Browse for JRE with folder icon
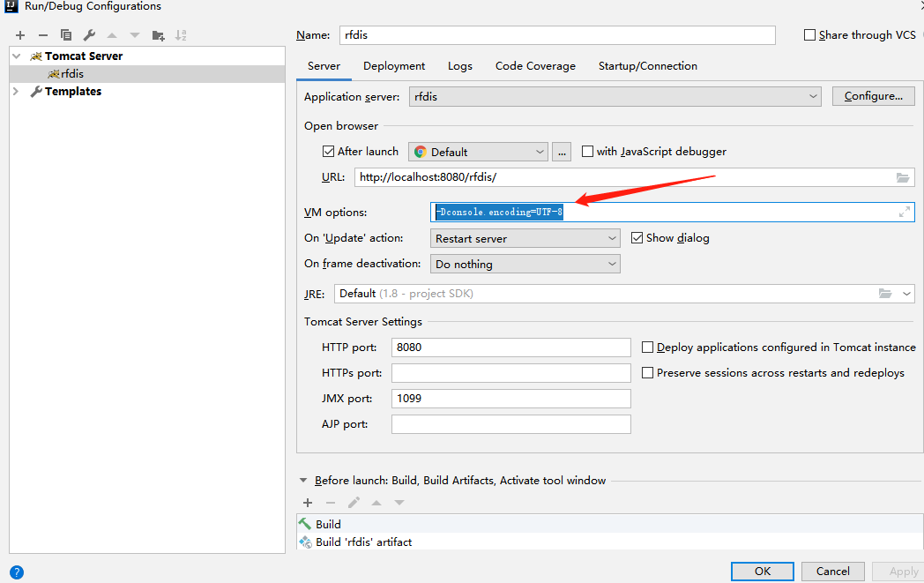This screenshot has height=583, width=924. click(885, 294)
